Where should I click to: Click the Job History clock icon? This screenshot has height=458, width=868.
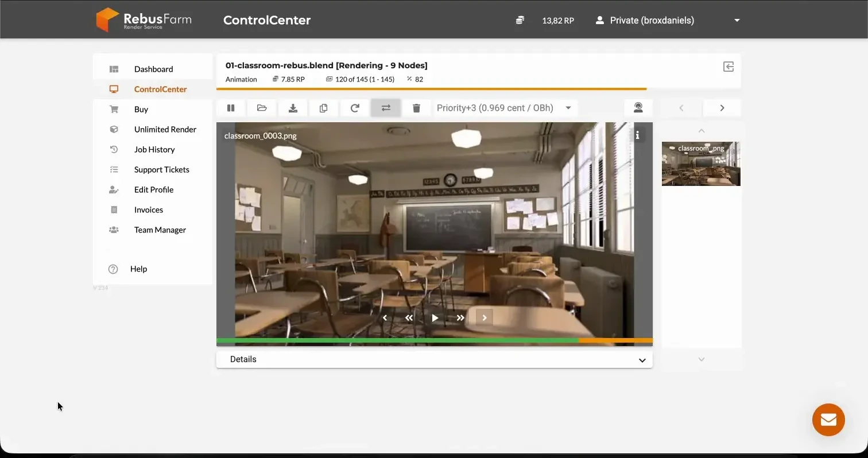pyautogui.click(x=114, y=149)
